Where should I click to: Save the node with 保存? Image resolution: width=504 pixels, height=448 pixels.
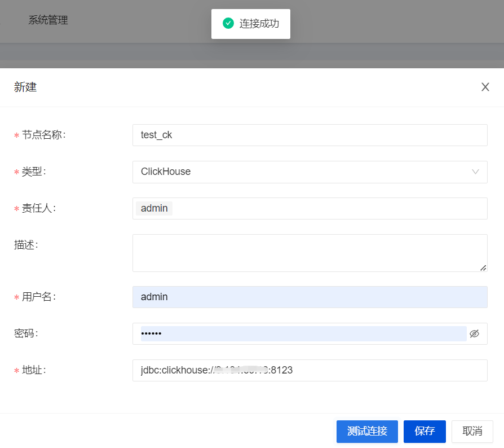point(425,431)
